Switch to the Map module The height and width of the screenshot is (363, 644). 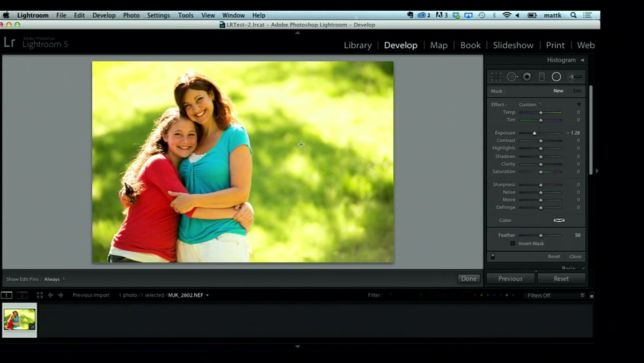point(438,45)
